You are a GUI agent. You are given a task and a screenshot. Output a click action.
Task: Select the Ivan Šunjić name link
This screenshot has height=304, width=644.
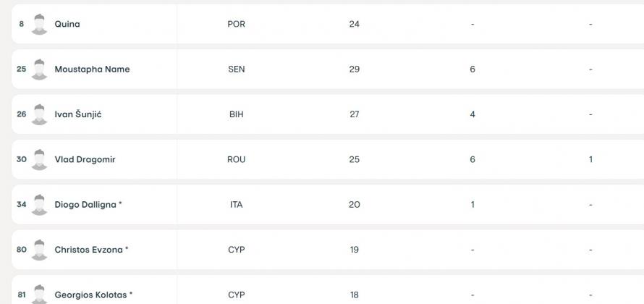(78, 114)
